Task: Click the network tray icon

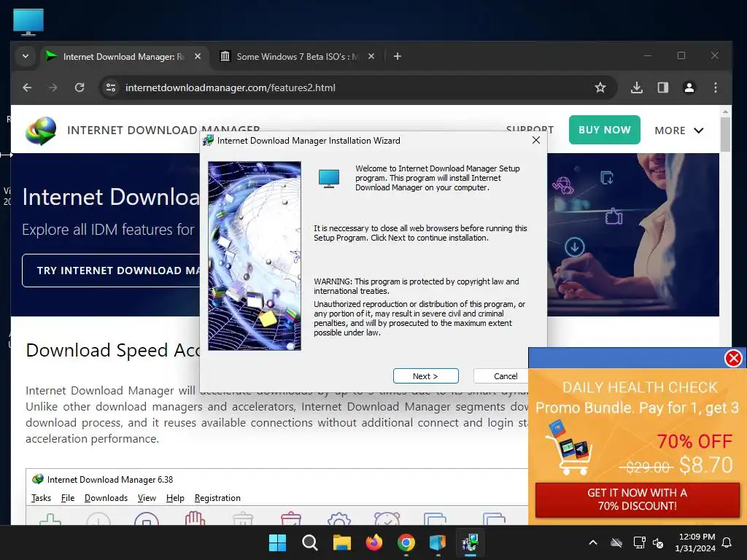Action: [639, 542]
